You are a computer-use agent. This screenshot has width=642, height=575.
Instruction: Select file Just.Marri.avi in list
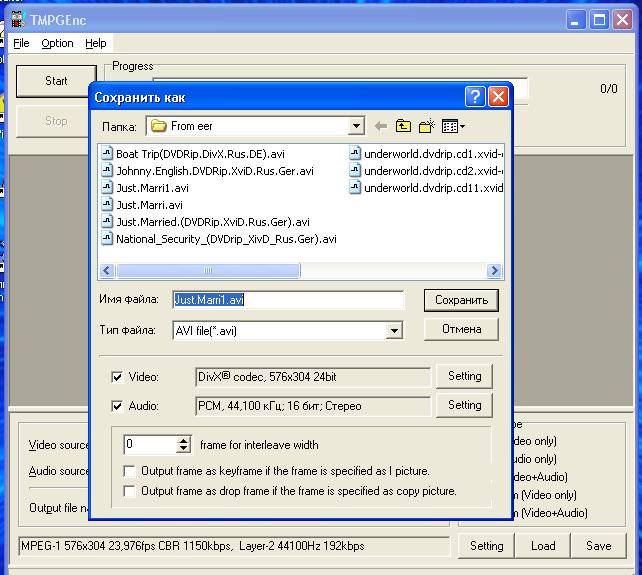[149, 205]
